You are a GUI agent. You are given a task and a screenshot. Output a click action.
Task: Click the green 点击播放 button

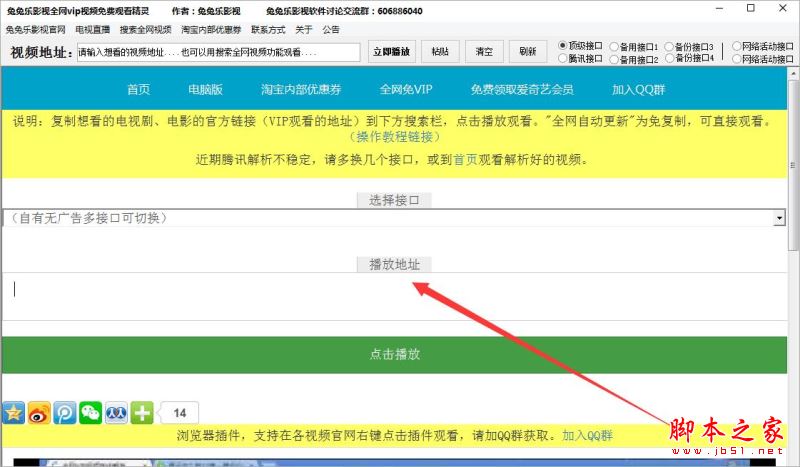pos(394,354)
